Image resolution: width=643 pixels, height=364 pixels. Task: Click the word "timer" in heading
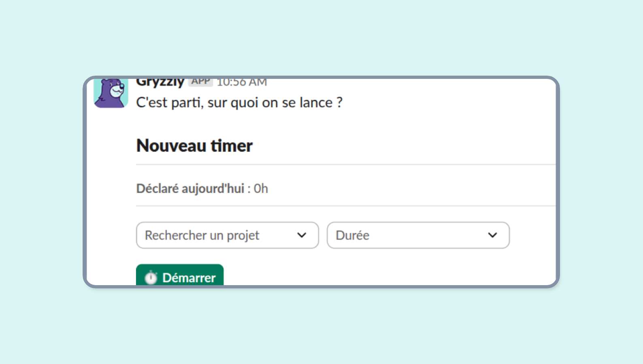(x=232, y=146)
